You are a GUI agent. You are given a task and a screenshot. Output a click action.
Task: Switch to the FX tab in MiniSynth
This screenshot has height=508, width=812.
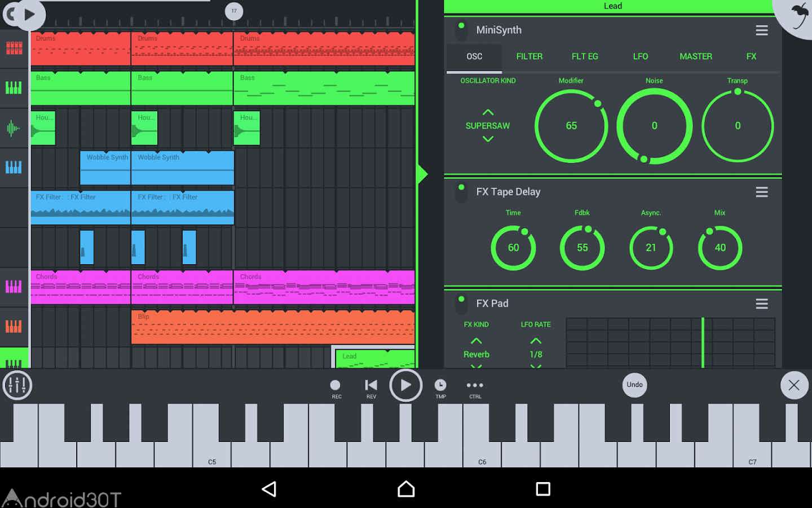tap(751, 56)
